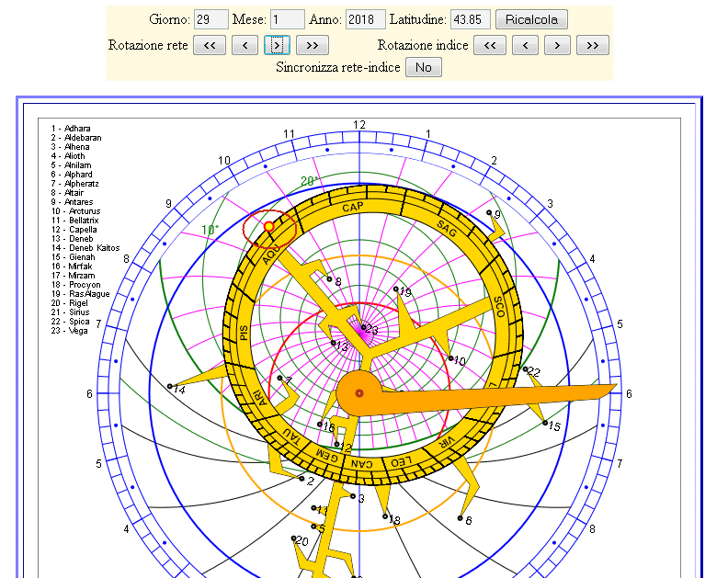Step rete rotation back with < button
This screenshot has width=728, height=578.
tap(244, 45)
